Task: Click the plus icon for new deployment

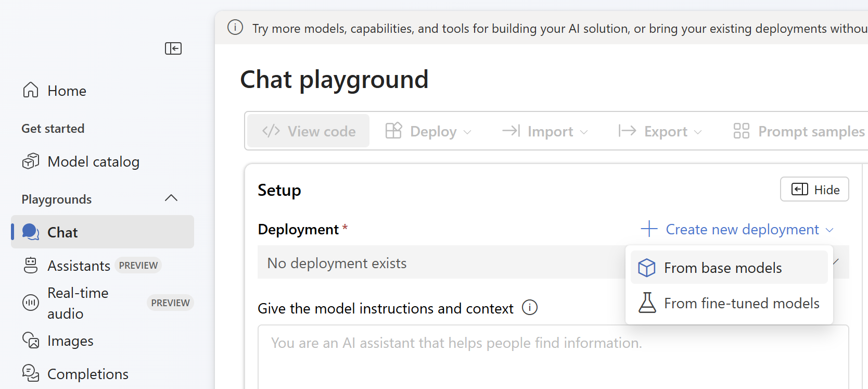Action: (x=649, y=229)
